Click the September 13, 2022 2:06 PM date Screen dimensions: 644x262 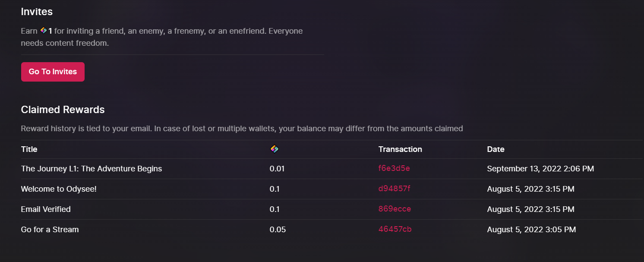tap(540, 169)
